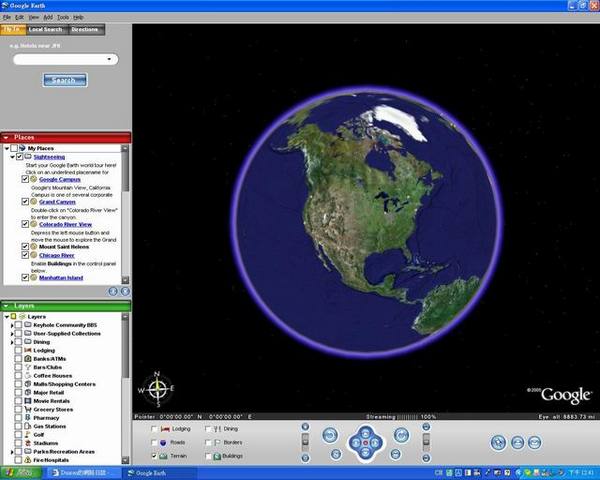This screenshot has width=600, height=480.
Task: Click the add placemark pushpin button
Action: [498, 442]
